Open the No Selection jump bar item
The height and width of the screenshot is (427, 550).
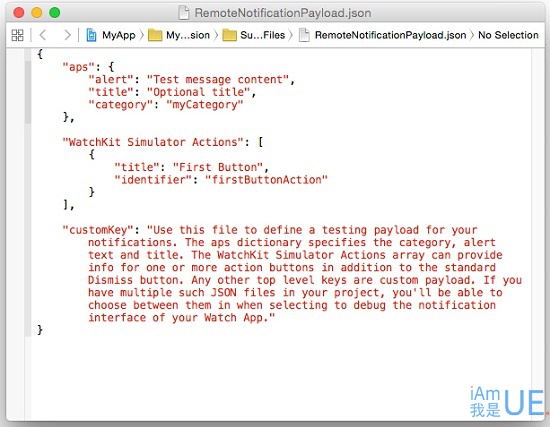pos(508,35)
